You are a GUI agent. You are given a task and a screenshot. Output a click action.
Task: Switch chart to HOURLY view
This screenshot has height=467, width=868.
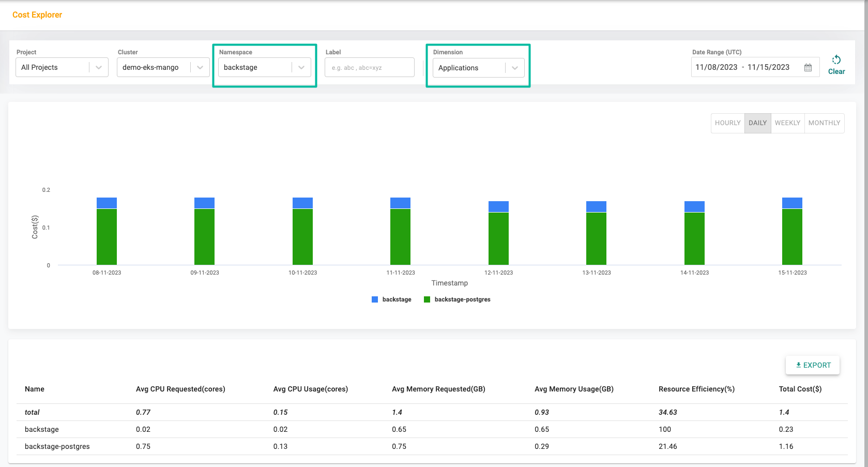(728, 123)
